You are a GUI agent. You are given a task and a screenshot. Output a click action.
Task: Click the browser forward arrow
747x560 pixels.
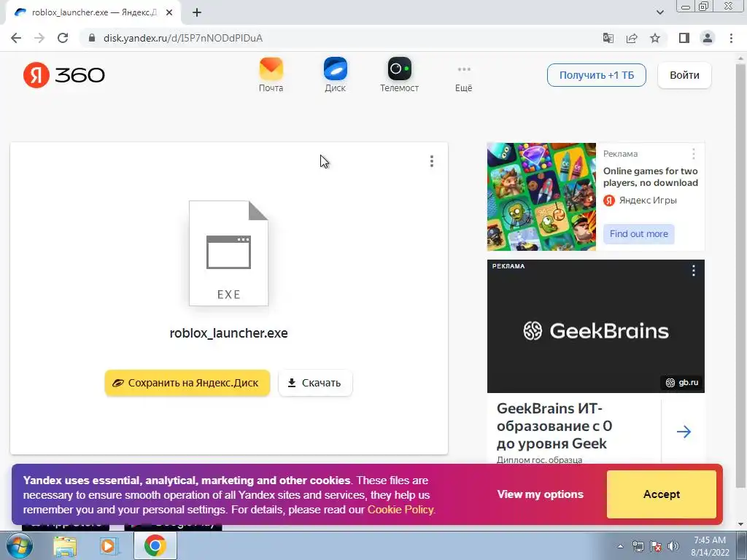coord(39,38)
